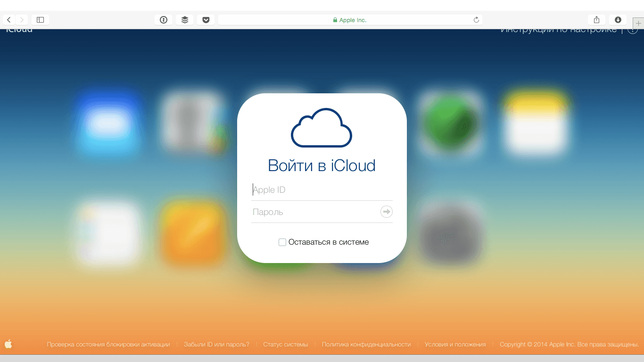Click the green padlock in the address bar
Image resolution: width=644 pixels, height=362 pixels.
(335, 20)
